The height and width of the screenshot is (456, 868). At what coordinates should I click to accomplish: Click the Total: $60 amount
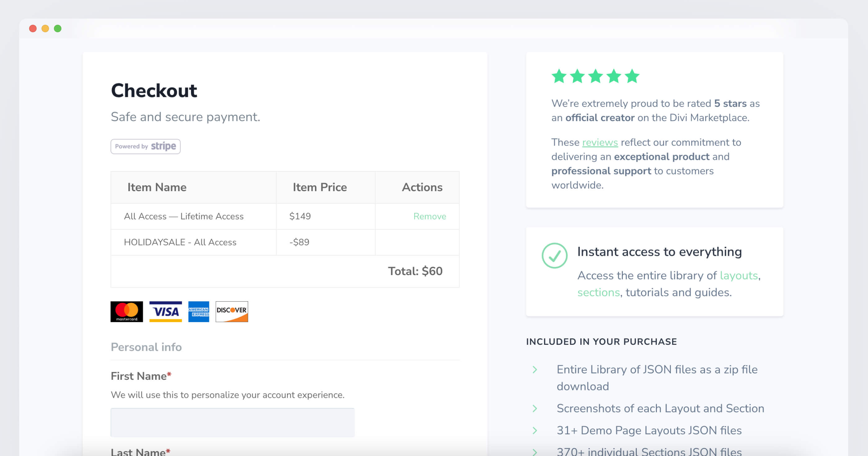(415, 271)
